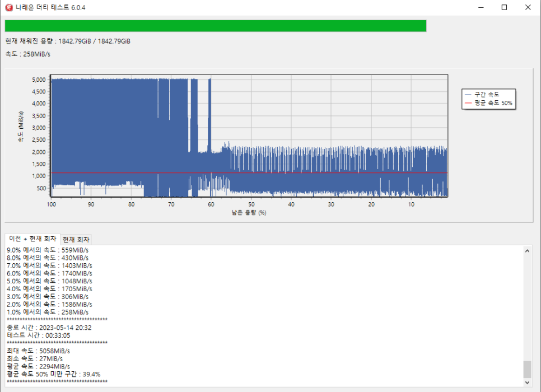
Task: Click the 8.0% 에서의 속도 430MiB/s row
Action: [48, 258]
